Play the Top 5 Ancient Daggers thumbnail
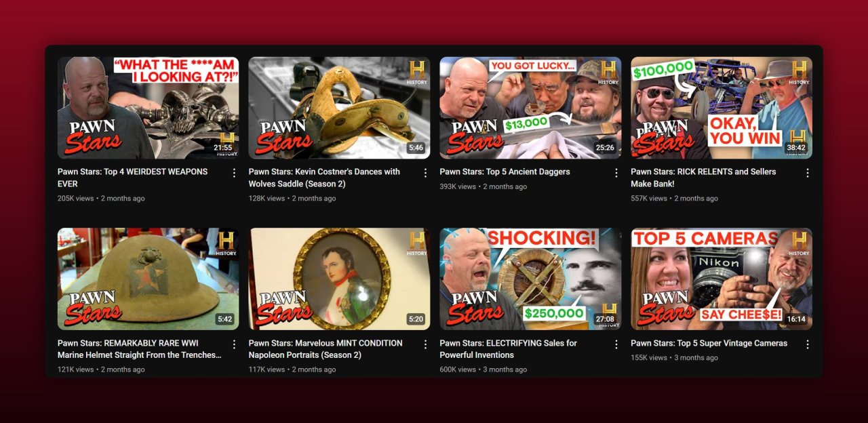The width and height of the screenshot is (868, 423). 530,108
